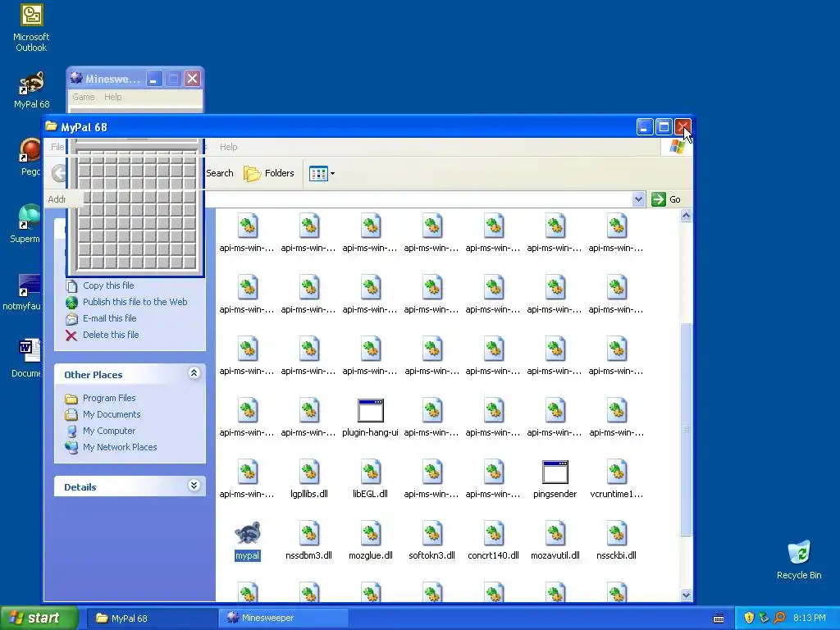
Task: Click the Search toolbar button
Action: (x=220, y=173)
